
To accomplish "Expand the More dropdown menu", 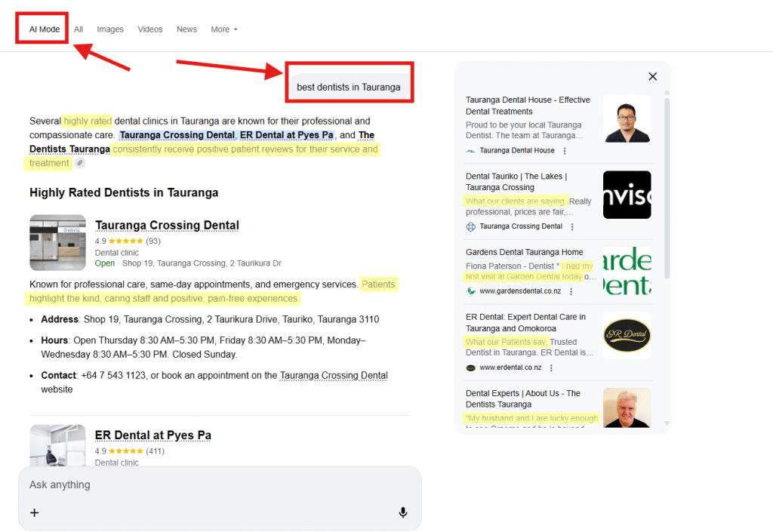I will (x=224, y=29).
